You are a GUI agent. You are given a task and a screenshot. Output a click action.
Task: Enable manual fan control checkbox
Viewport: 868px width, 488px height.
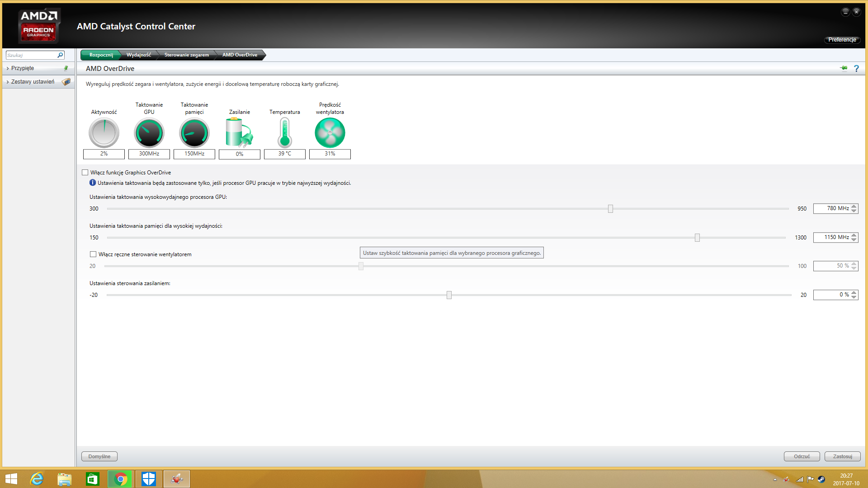93,254
